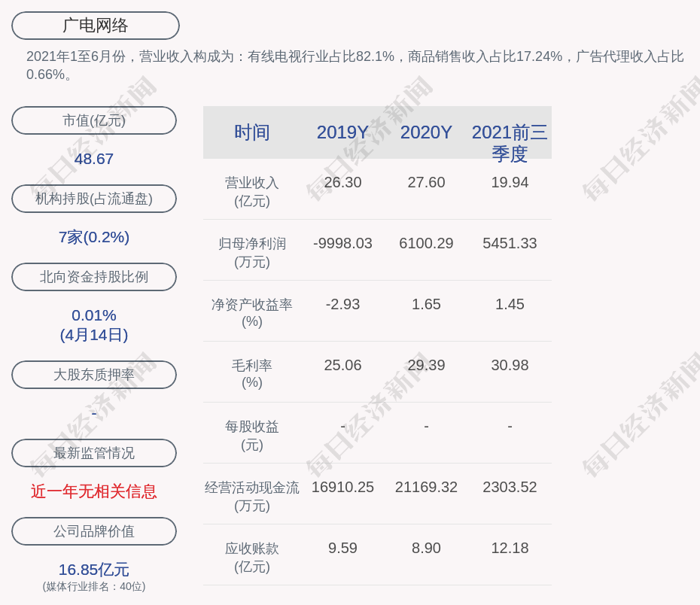Click ROE value 1.65
This screenshot has width=700, height=605.
point(426,304)
